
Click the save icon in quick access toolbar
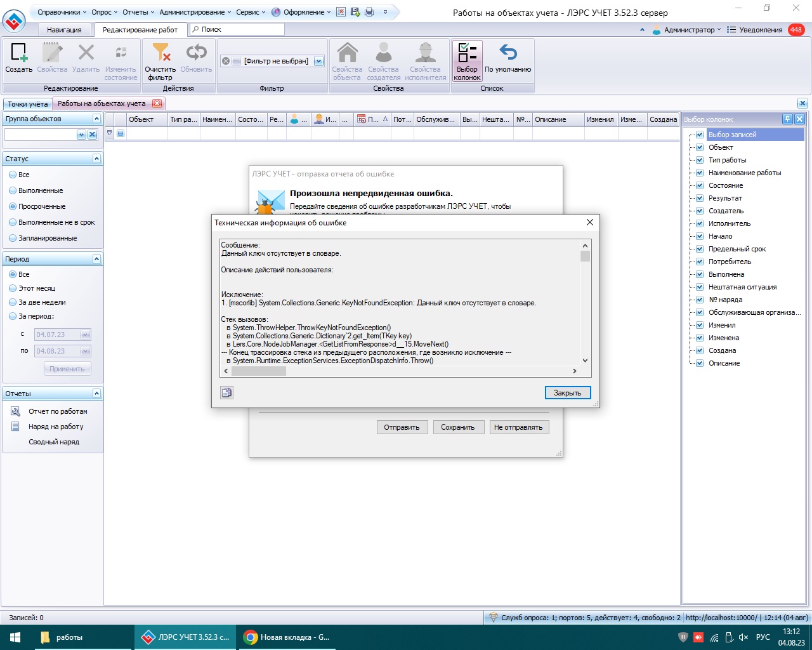(355, 12)
